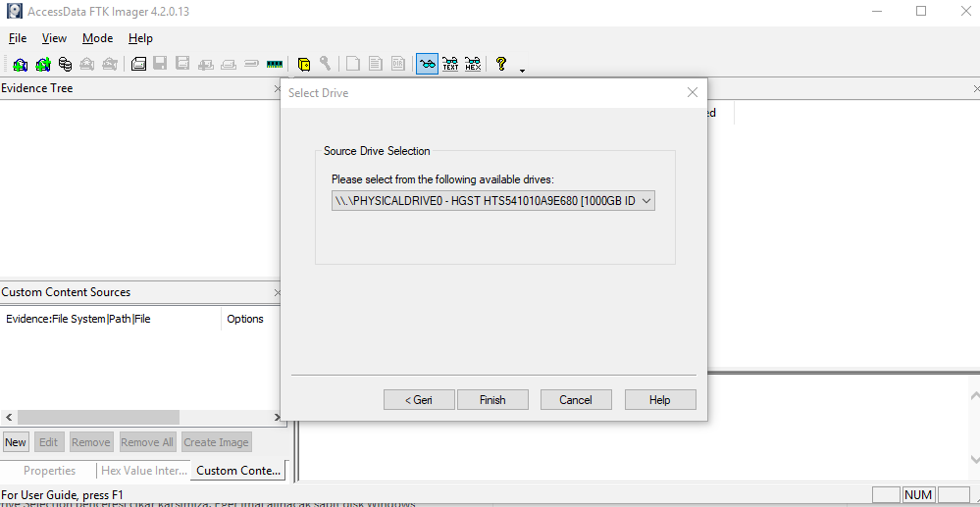Open the Image Mounting toolbar icon
Viewport: 980px width, 507px height.
pos(65,63)
